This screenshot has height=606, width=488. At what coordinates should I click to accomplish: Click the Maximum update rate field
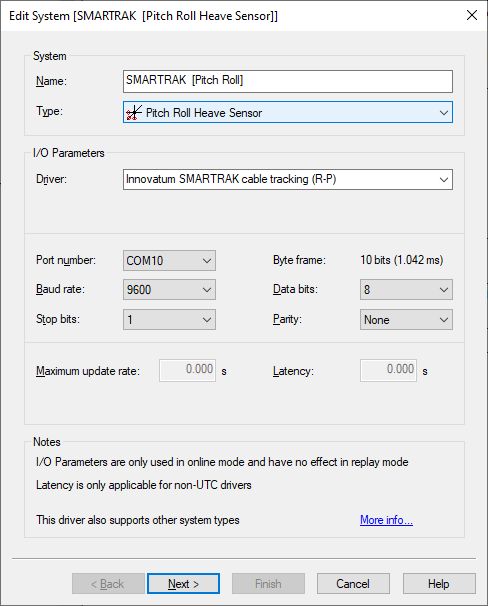click(x=187, y=370)
